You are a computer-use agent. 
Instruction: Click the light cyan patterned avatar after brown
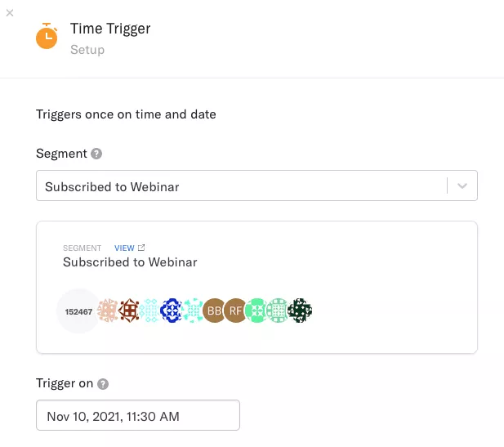click(x=149, y=311)
